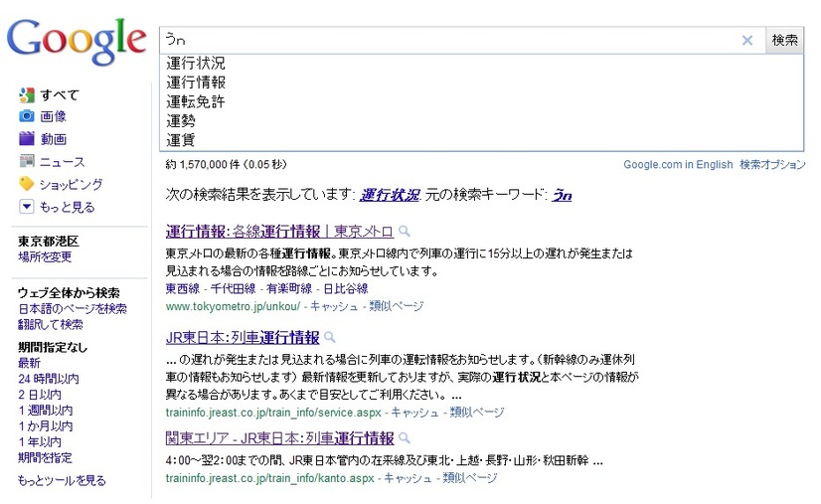Click キャッシュ for tokyometro.jp result
Viewport: 821px width, 504px height.
click(x=334, y=306)
